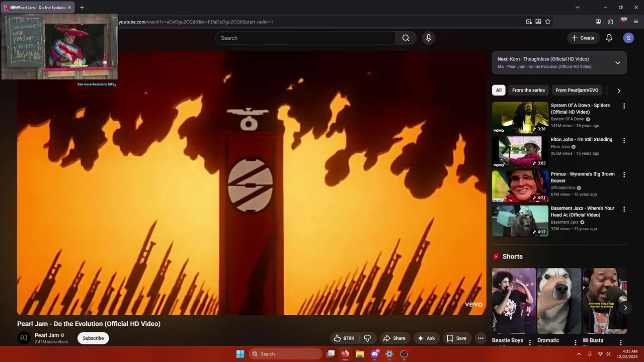This screenshot has width=644, height=362.
Task: Select the From PearljamVEVO chip
Action: coord(577,90)
